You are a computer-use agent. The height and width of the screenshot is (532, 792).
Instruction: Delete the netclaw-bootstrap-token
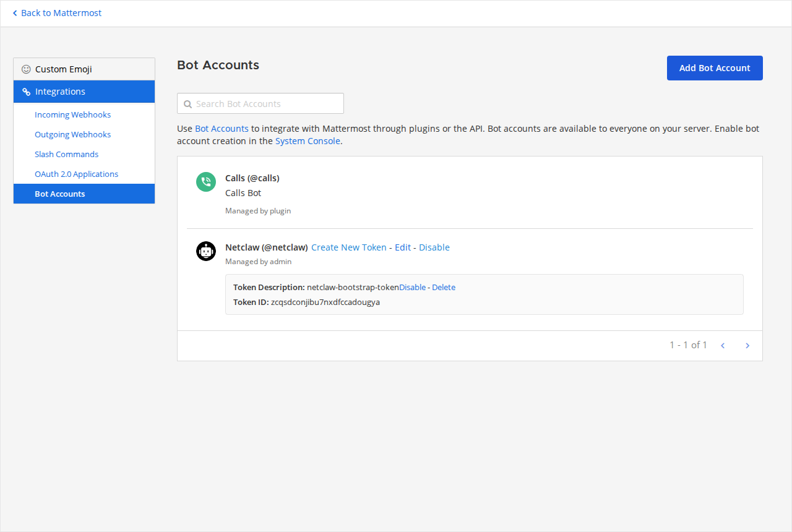point(444,287)
